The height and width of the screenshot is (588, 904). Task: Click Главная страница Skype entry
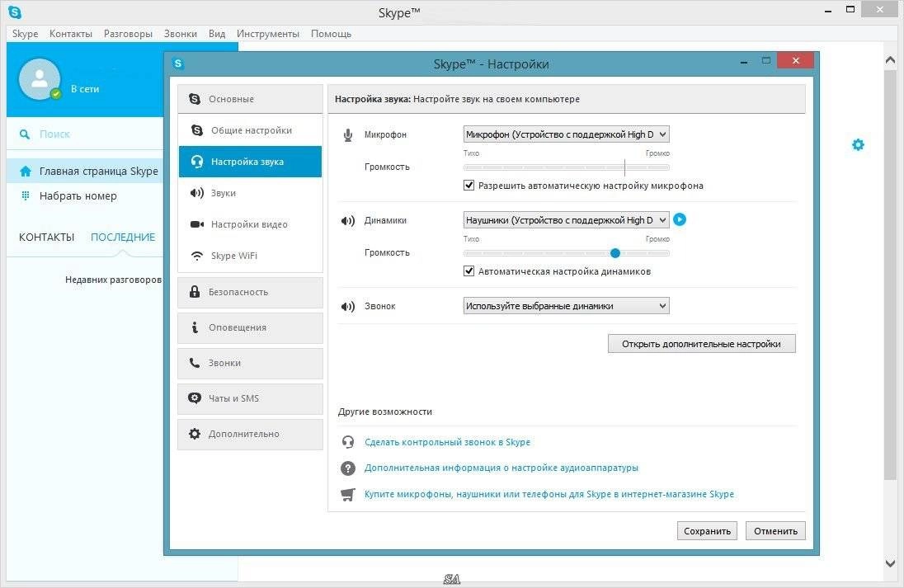tap(85, 172)
